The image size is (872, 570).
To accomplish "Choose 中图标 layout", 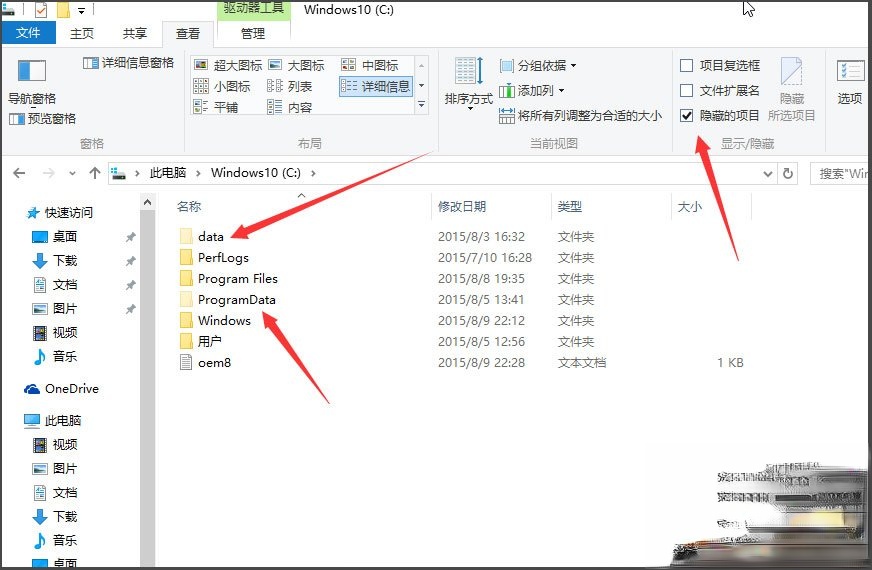I will click(x=370, y=65).
